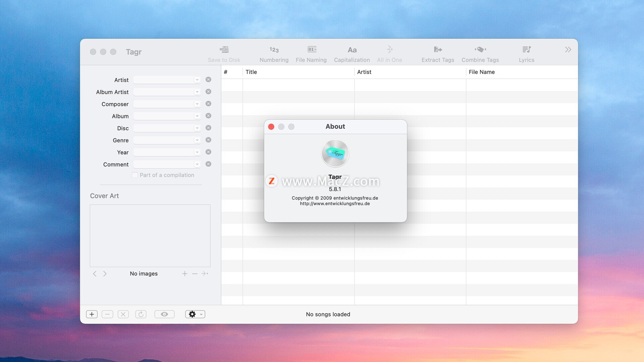This screenshot has height=362, width=644.
Task: Clear the Album Artist field
Action: pyautogui.click(x=208, y=92)
